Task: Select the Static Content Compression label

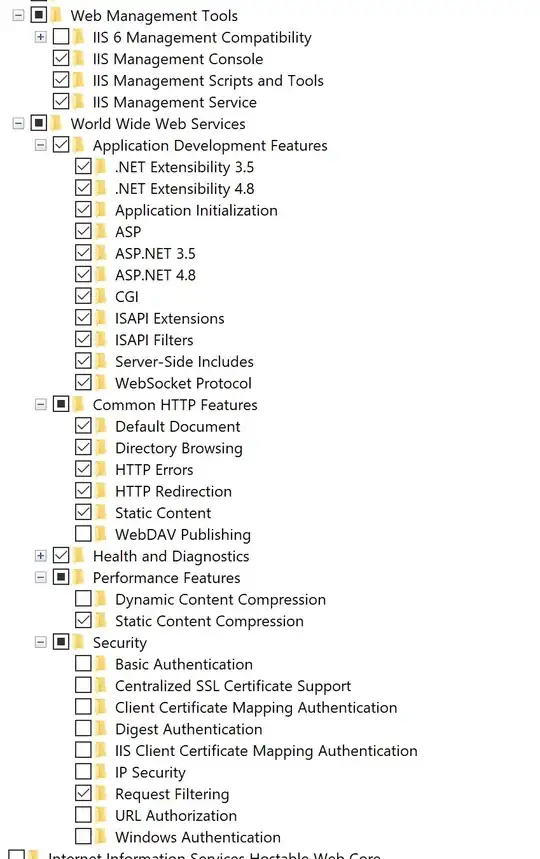Action: coord(209,621)
